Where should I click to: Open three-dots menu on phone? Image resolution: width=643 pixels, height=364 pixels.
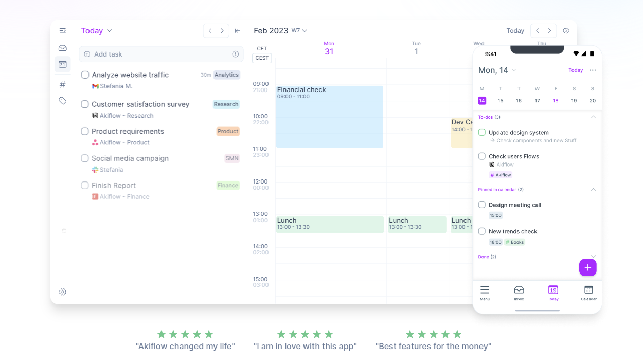(593, 70)
